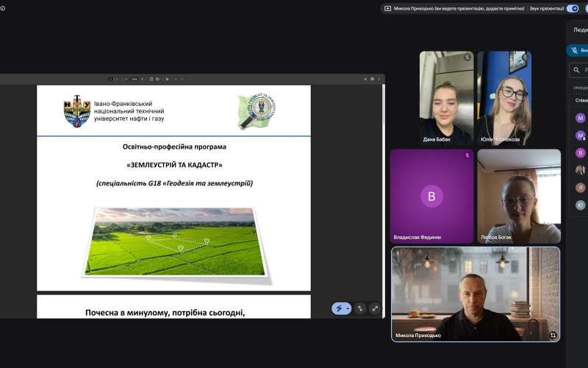Click the crop/reframe icon on Микола Приходько tile
Screen dimensions: 588x368
click(x=553, y=335)
